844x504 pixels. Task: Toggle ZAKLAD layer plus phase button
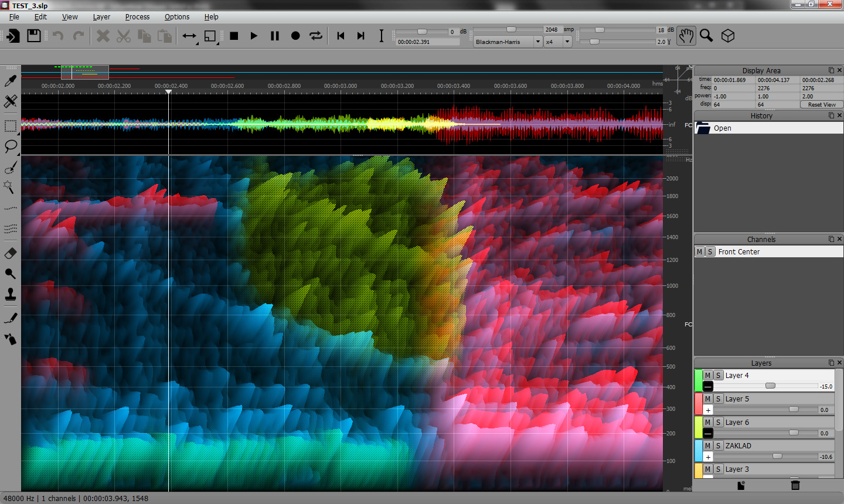pyautogui.click(x=708, y=457)
